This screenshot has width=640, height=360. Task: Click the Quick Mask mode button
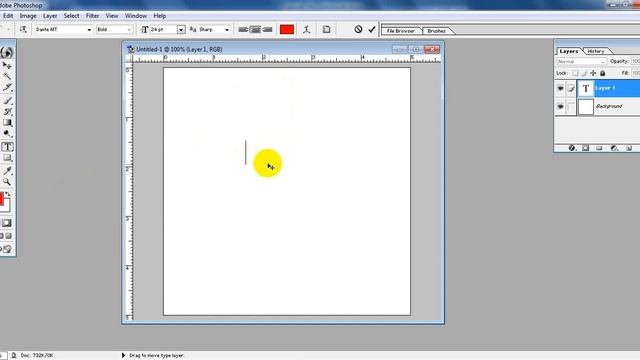coord(7,223)
